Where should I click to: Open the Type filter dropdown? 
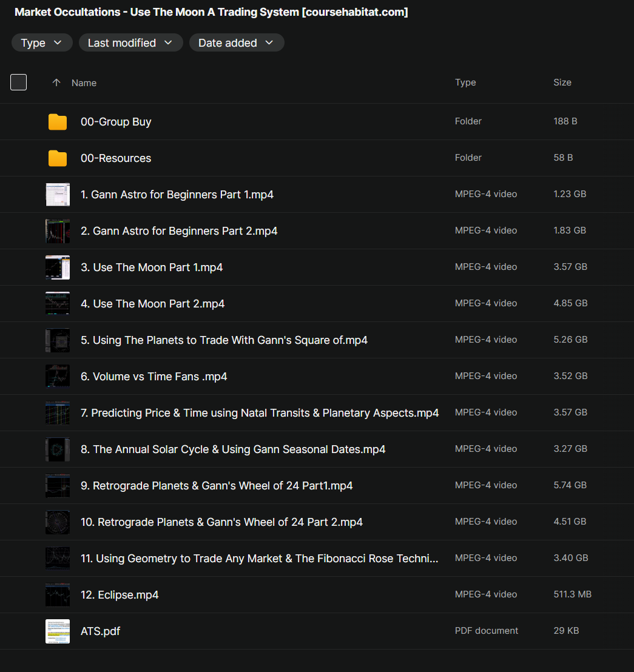(x=42, y=43)
